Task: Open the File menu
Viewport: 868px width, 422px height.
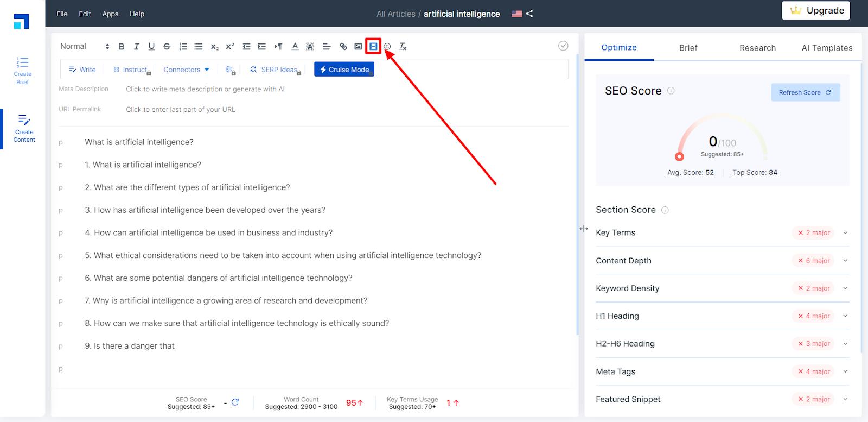Action: click(62, 14)
